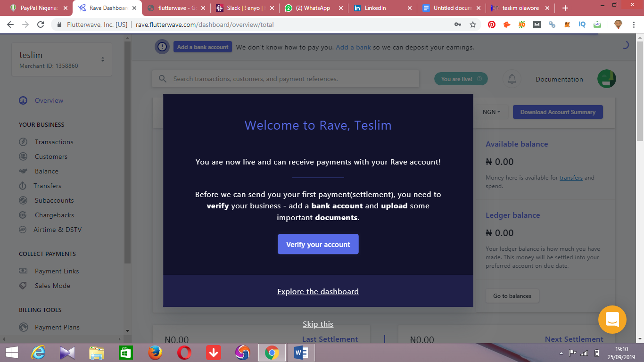The image size is (644, 362).
Task: Bookmark this page with the star icon
Action: [473, 25]
